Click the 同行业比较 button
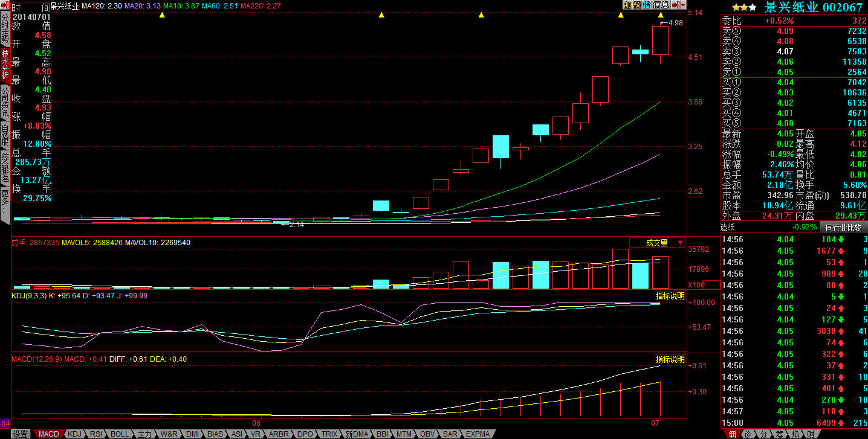This screenshot has height=439, width=868. 843,227
